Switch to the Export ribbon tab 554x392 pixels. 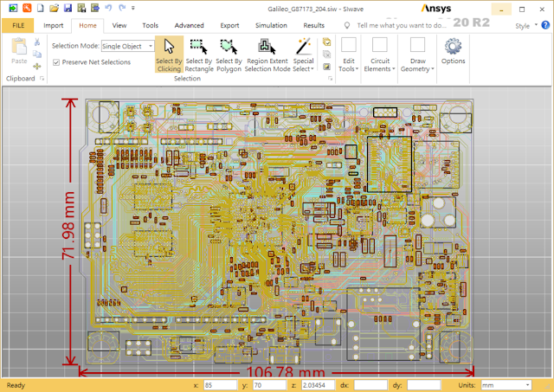click(229, 25)
